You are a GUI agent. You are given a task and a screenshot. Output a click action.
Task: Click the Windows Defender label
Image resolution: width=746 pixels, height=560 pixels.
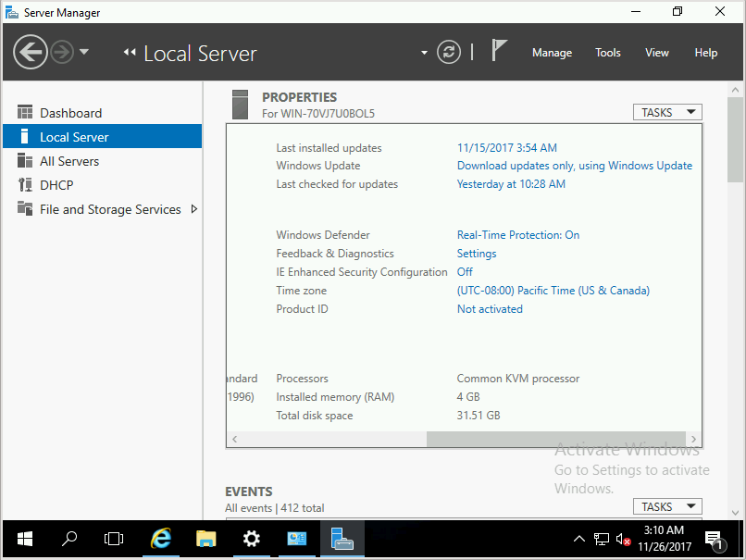point(323,235)
